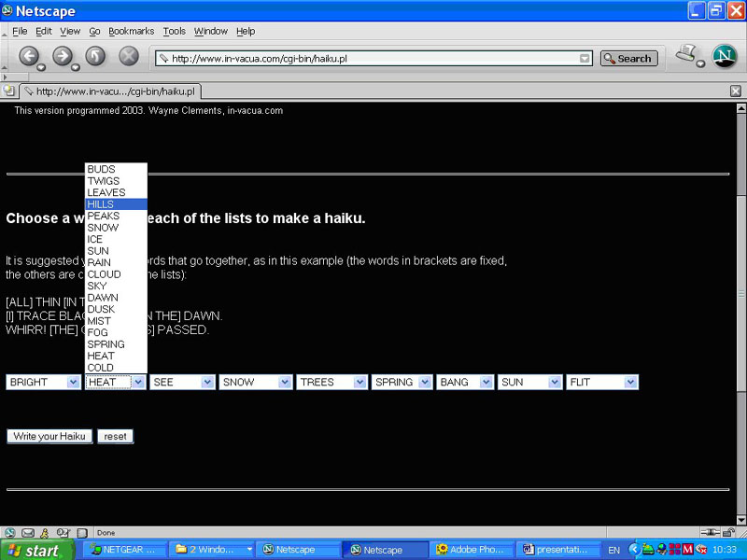Open the TREES dropdown list

331,382
